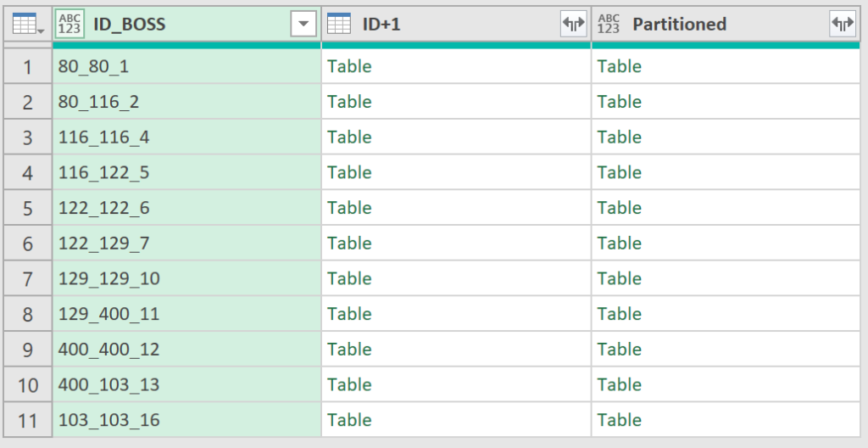Click the cell 122_122_6
Viewport: 868px width, 448px height.
[187, 208]
